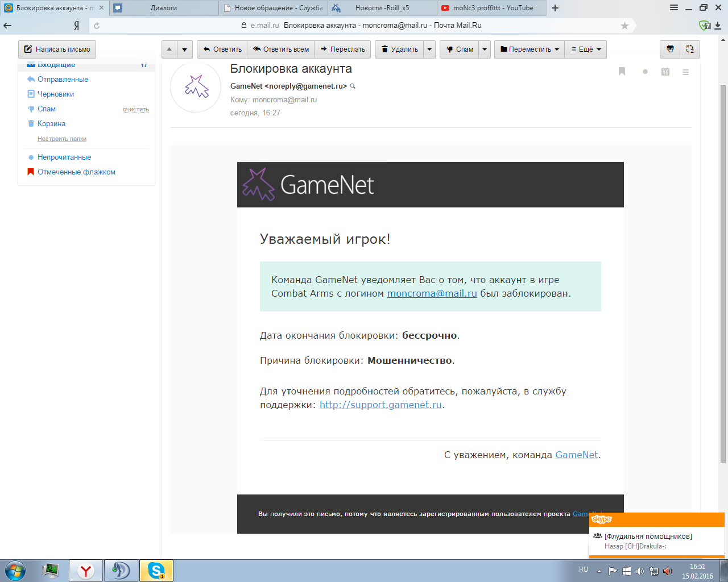Viewport: 728px width, 582px height.
Task: Switch to Новое обращение - Служба tab
Action: (x=273, y=8)
